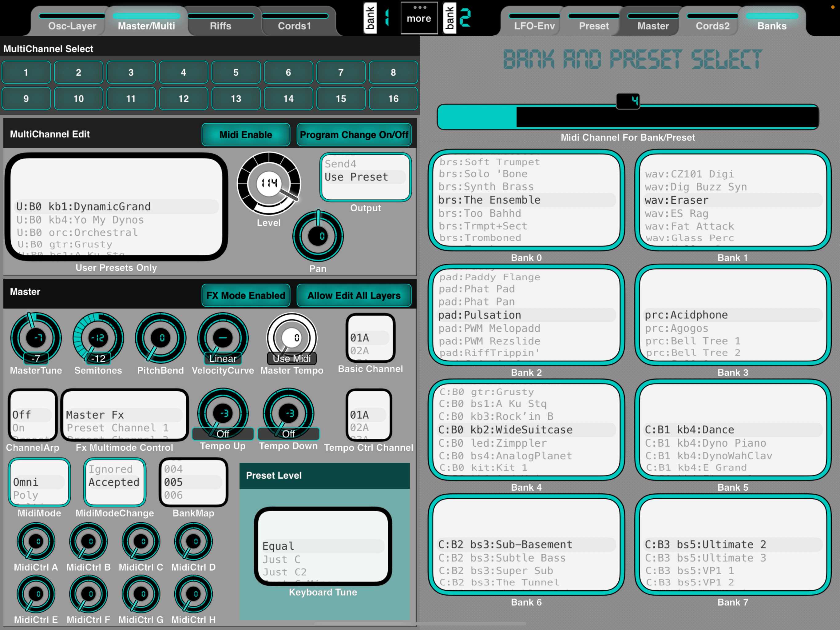The image size is (840, 630).
Task: Select wav:Eraser in Bank 1
Action: 733,200
